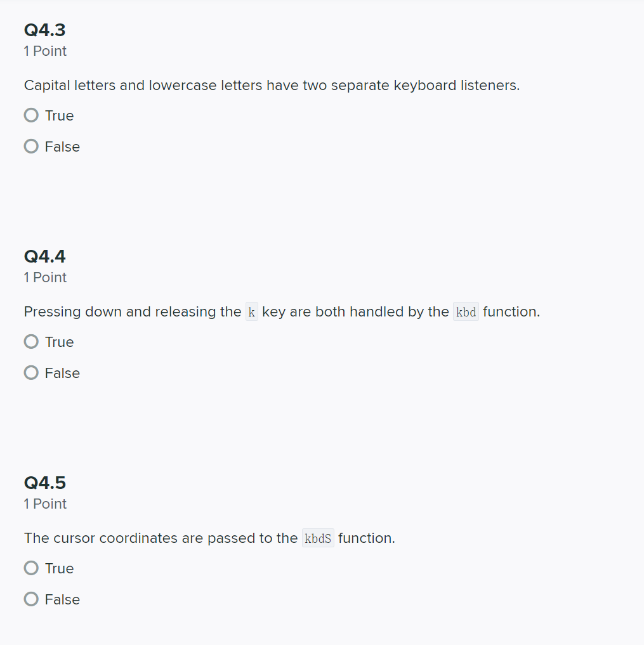Click the Q4.3 question heading
644x645 pixels.
[44, 30]
